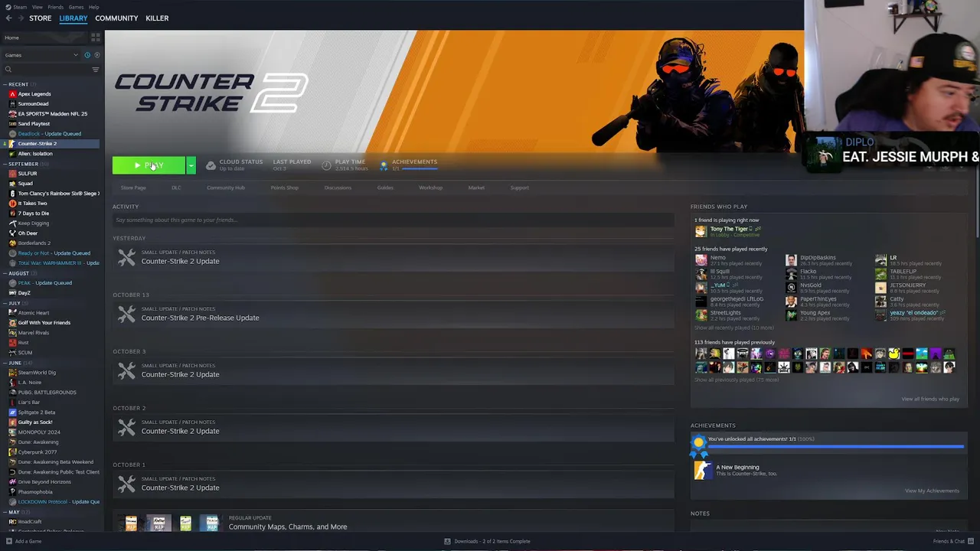Viewport: 980px width, 551px height.
Task: Open the View My Achievements link
Action: pos(932,491)
